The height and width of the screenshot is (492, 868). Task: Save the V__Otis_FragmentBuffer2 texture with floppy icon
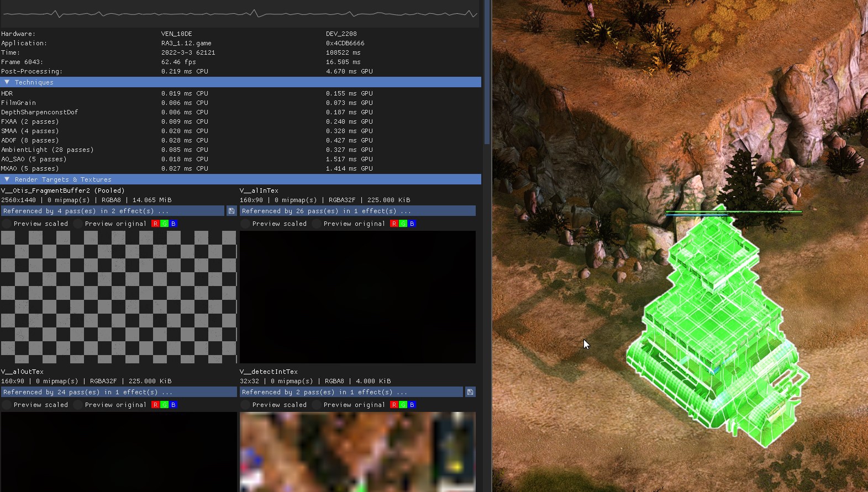[232, 211]
